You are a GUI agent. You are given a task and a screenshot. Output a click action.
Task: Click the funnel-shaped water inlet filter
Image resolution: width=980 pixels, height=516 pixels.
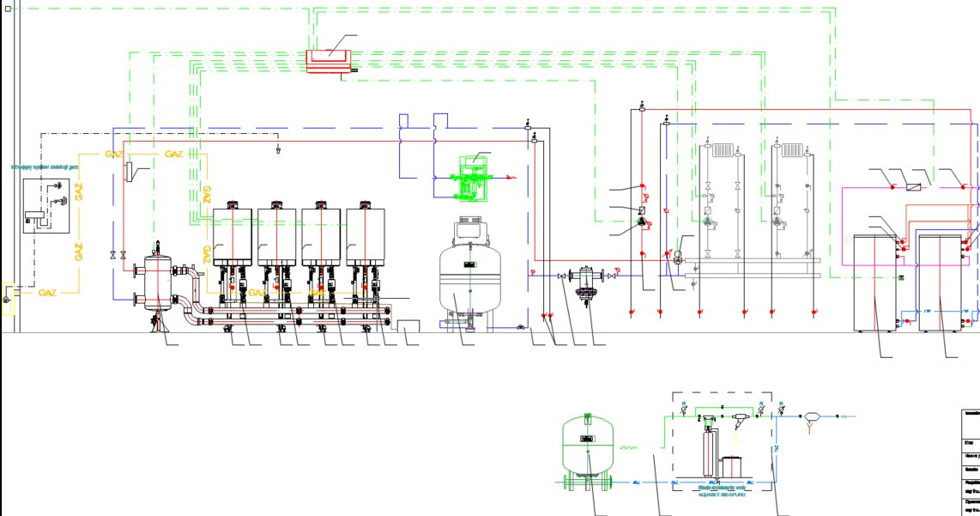click(812, 418)
